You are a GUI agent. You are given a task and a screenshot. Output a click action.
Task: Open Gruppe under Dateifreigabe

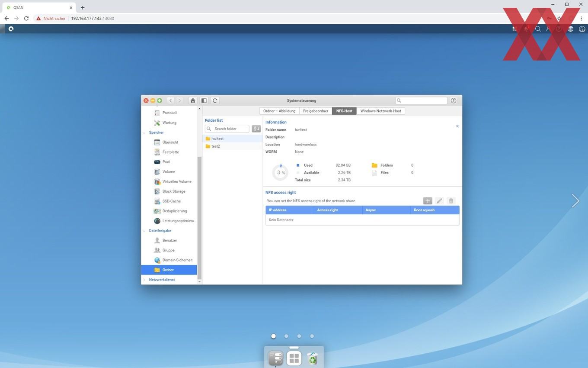pos(168,250)
